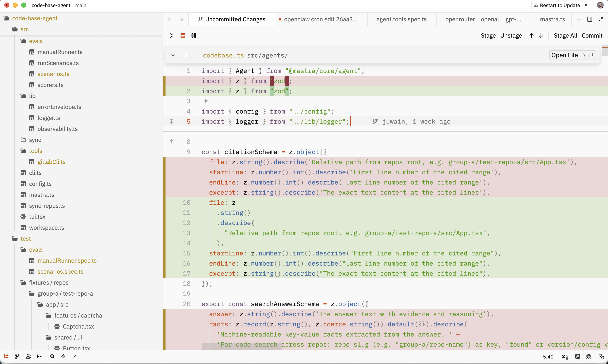Switch to the stacked (unified) diff view
The height and width of the screenshot is (364, 608).
(183, 35)
